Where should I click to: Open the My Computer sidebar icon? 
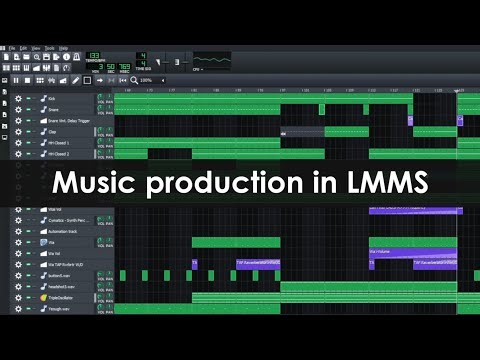click(5, 137)
